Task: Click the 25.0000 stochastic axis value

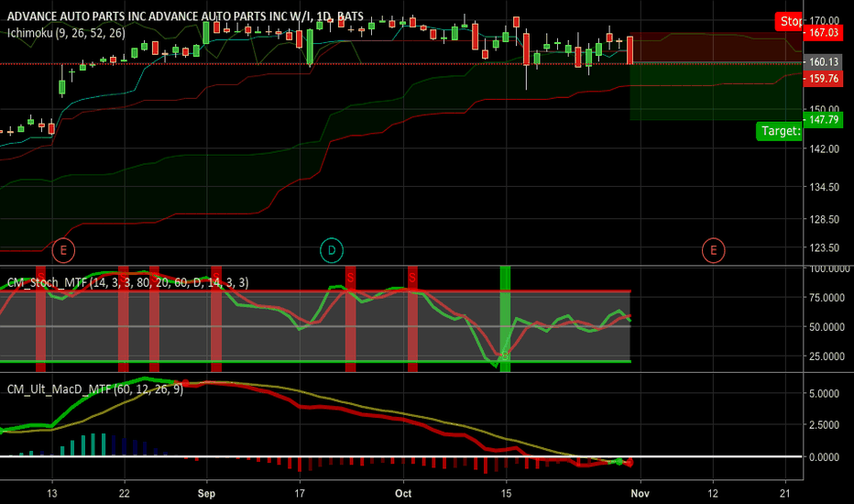Action: [x=827, y=356]
